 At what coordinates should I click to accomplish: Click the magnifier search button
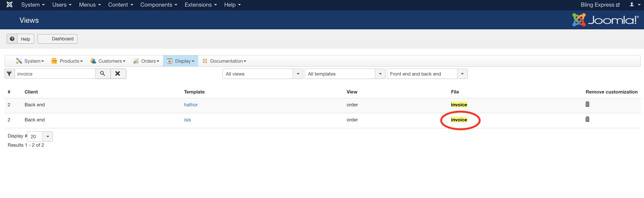[x=103, y=74]
